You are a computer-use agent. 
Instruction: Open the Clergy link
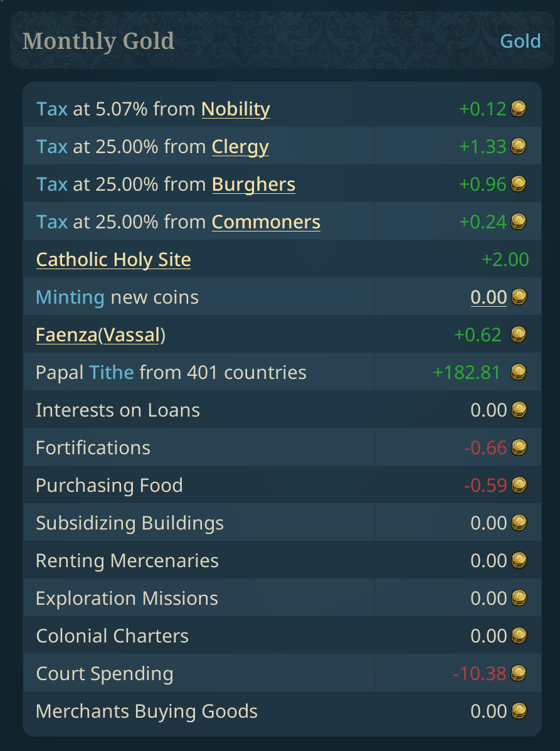pos(240,146)
